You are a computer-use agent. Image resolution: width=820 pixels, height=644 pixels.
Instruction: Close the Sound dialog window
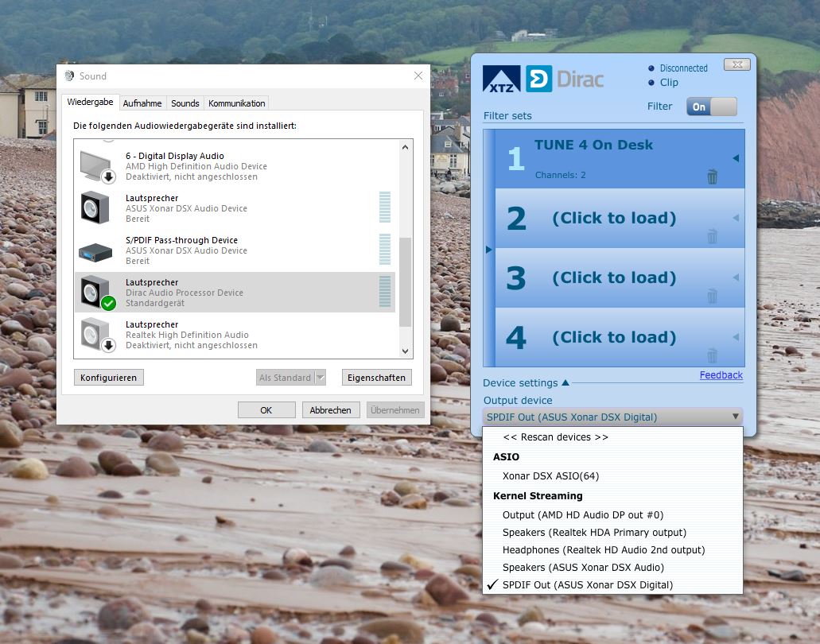pos(418,76)
